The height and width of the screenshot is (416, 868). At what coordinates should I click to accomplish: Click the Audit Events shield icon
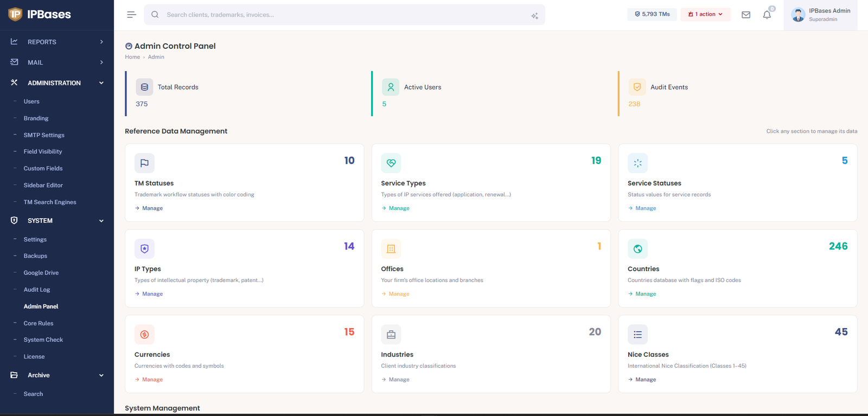coord(637,87)
